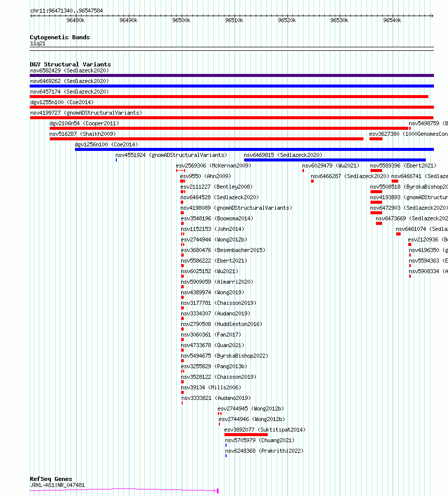Click the red esv3892077 variant bar

pyautogui.click(x=246, y=435)
